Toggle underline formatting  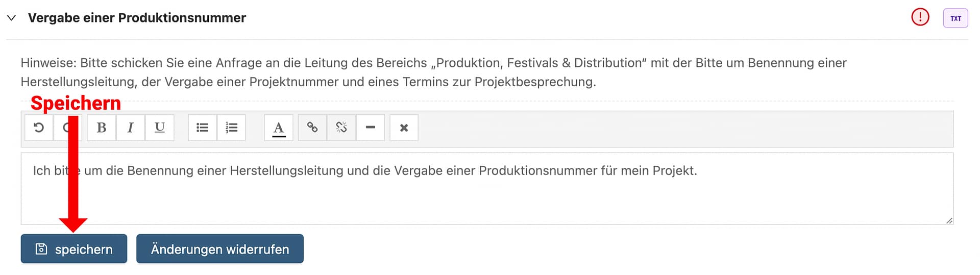160,128
